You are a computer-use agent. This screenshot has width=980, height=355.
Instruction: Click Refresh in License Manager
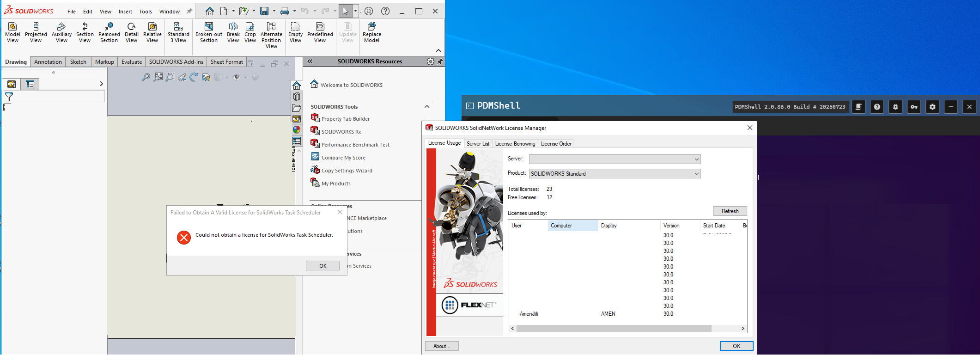pos(730,211)
